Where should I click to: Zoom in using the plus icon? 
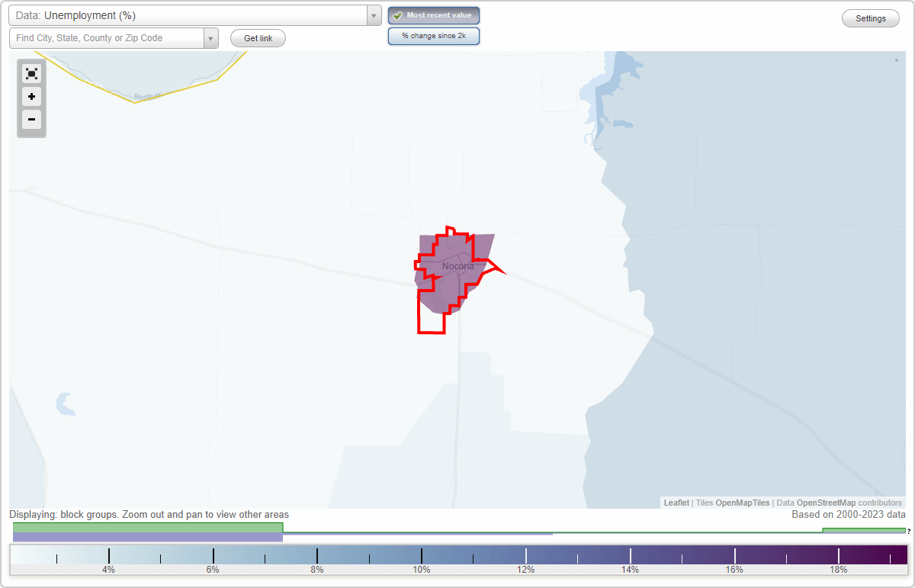(x=31, y=97)
